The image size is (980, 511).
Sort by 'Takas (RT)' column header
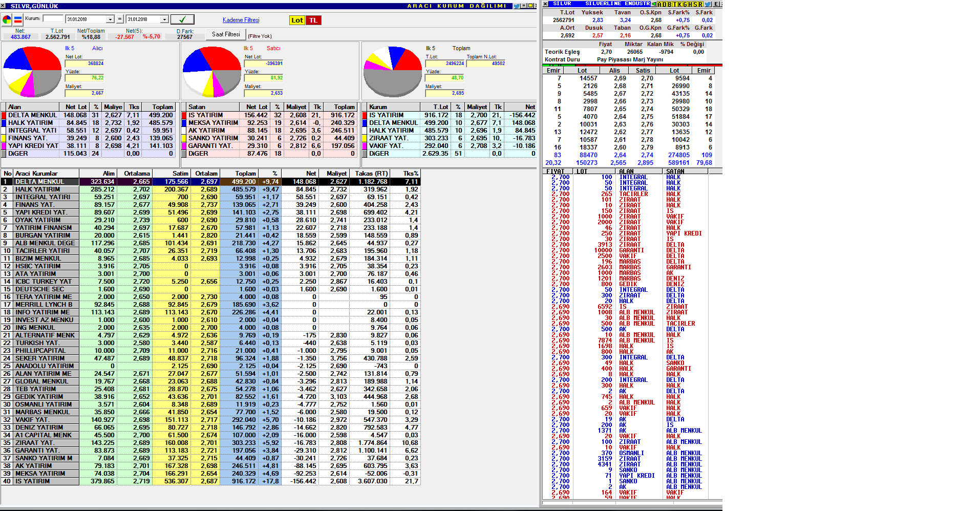[370, 174]
